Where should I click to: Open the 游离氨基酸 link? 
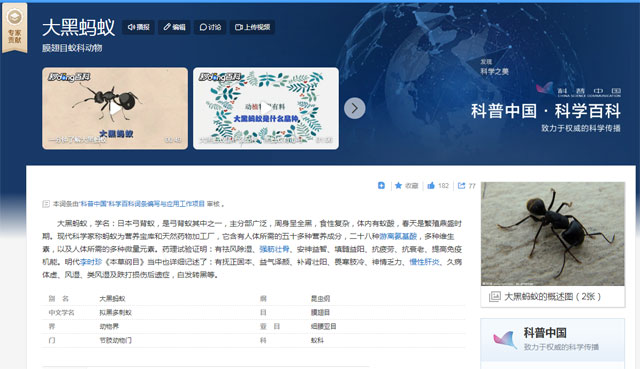click(x=398, y=236)
